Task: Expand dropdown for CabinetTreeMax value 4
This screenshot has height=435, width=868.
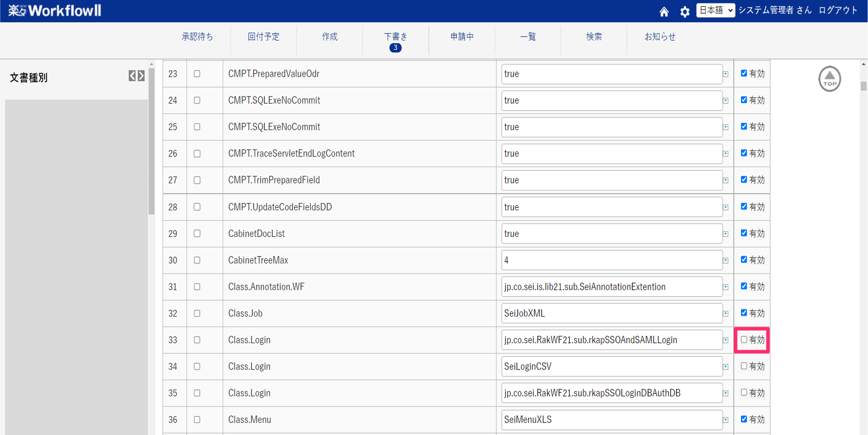Action: point(725,260)
